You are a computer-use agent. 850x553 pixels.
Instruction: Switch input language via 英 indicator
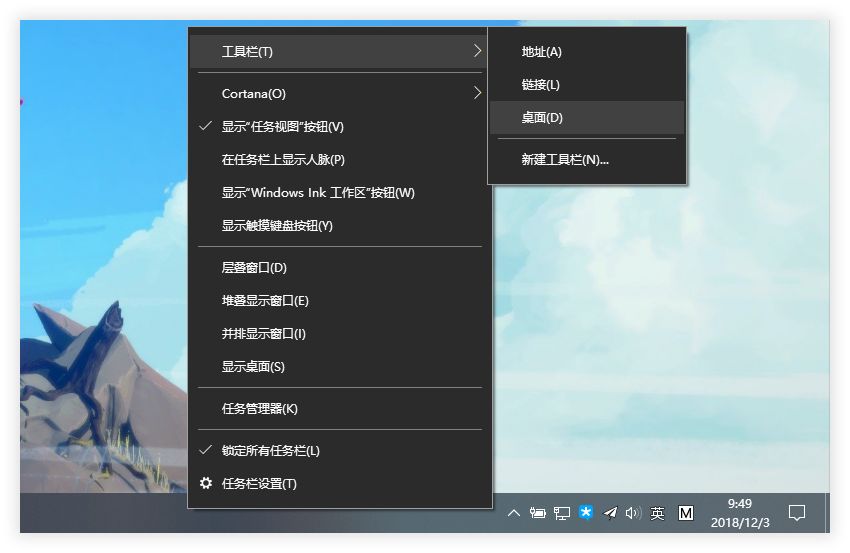pos(658,513)
